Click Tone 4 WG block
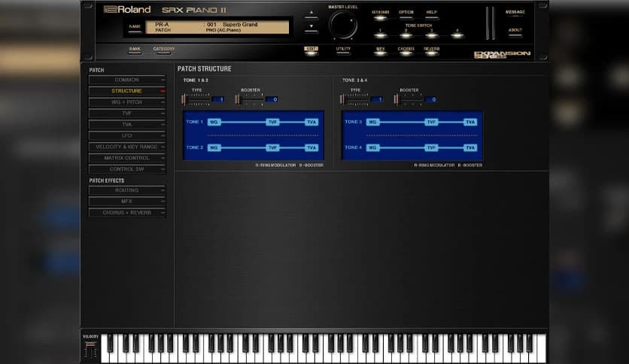This screenshot has width=629, height=364. (372, 148)
